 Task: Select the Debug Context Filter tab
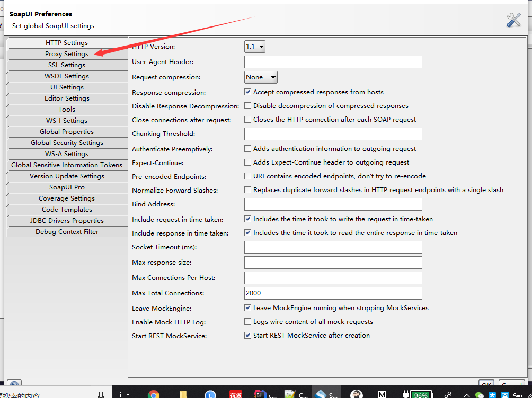tap(67, 232)
